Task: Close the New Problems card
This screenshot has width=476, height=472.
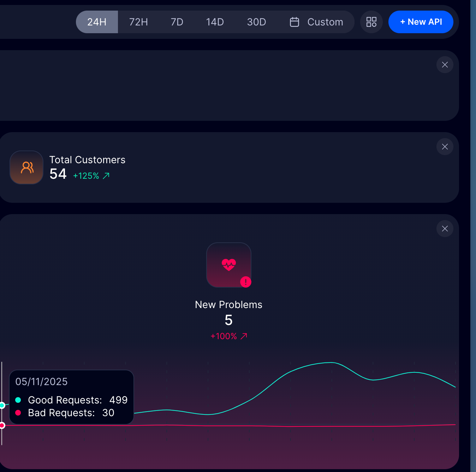Action: (445, 229)
